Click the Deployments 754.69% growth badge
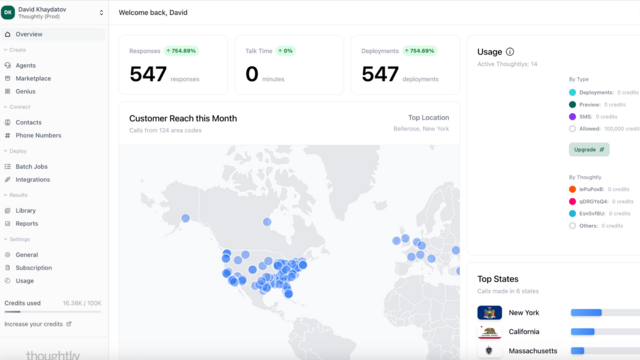The width and height of the screenshot is (640, 360). click(x=420, y=51)
